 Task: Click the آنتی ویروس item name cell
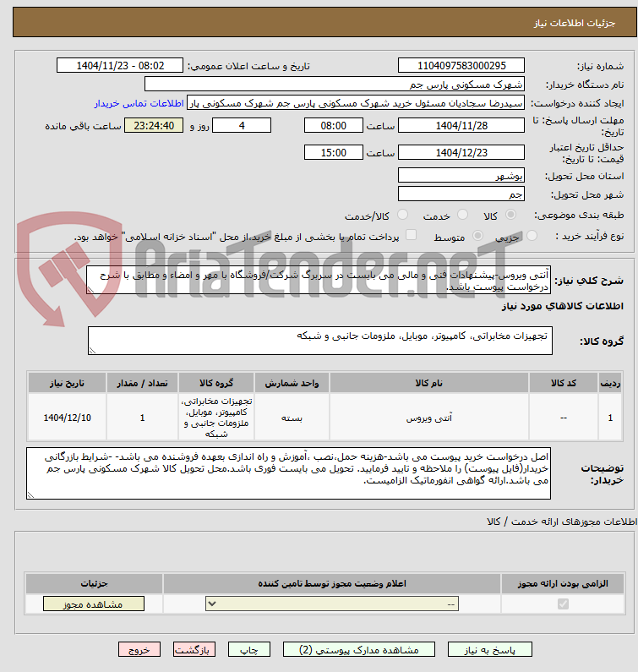(429, 418)
